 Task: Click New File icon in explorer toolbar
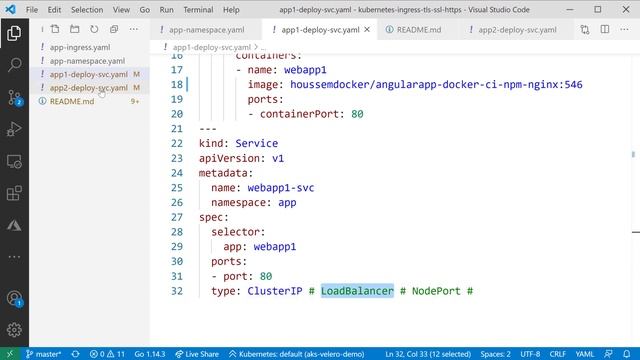(x=55, y=29)
